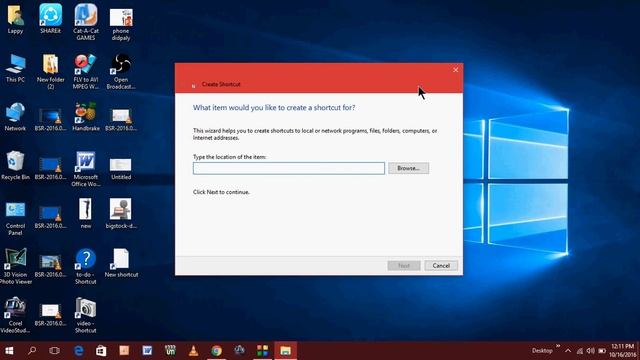
Task: Open taskbar Search magnifier
Action: pyautogui.click(x=32, y=351)
